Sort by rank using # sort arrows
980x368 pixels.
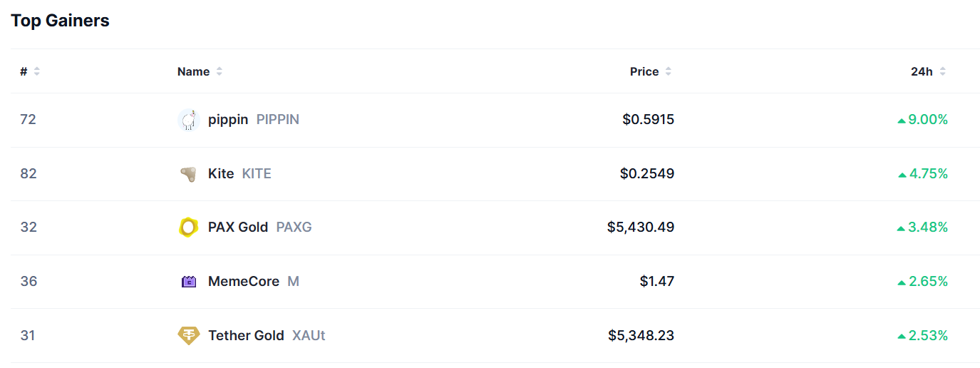click(37, 71)
